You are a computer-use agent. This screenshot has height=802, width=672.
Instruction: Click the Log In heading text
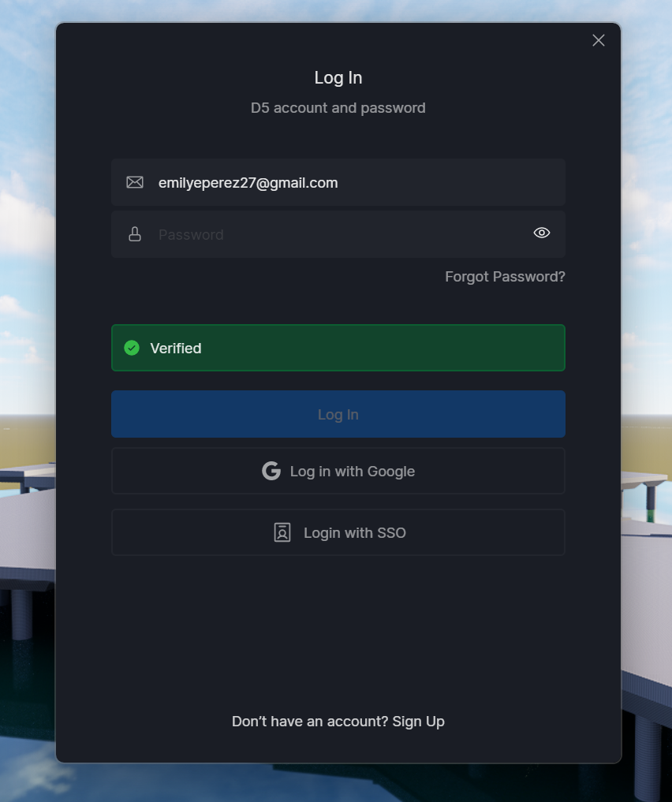coord(338,78)
